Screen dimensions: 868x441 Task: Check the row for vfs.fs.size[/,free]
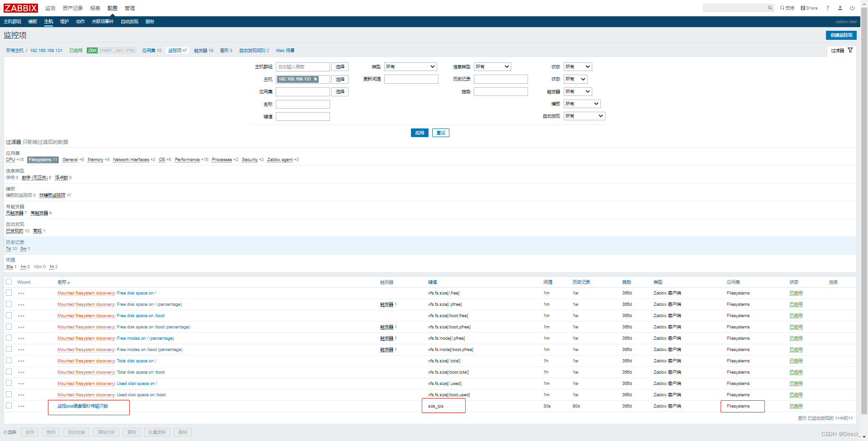(x=9, y=293)
